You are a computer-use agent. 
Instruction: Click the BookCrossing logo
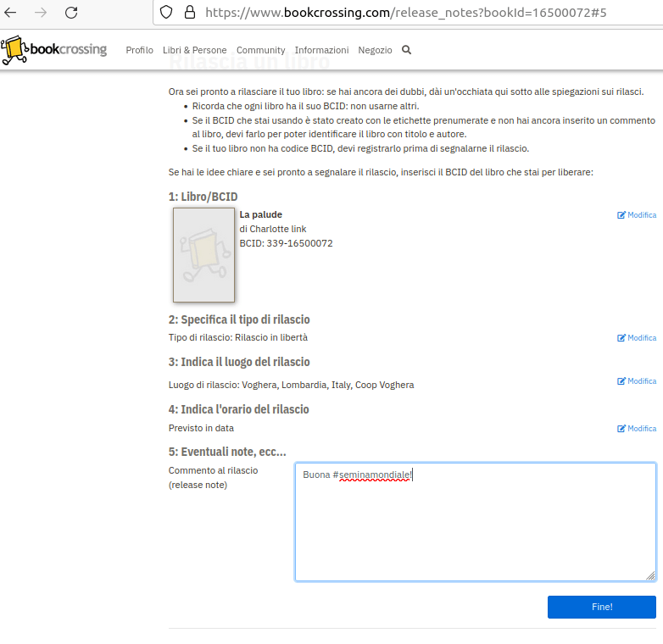tap(54, 50)
